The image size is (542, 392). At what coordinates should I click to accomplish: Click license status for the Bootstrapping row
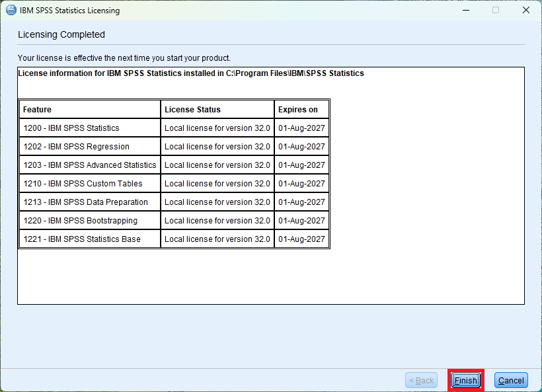pos(217,221)
